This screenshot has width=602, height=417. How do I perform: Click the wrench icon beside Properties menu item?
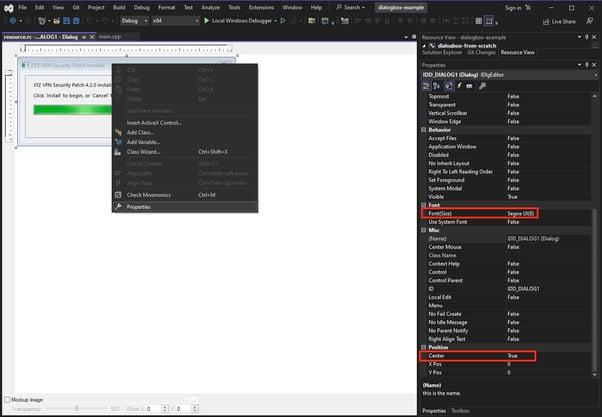(x=118, y=207)
